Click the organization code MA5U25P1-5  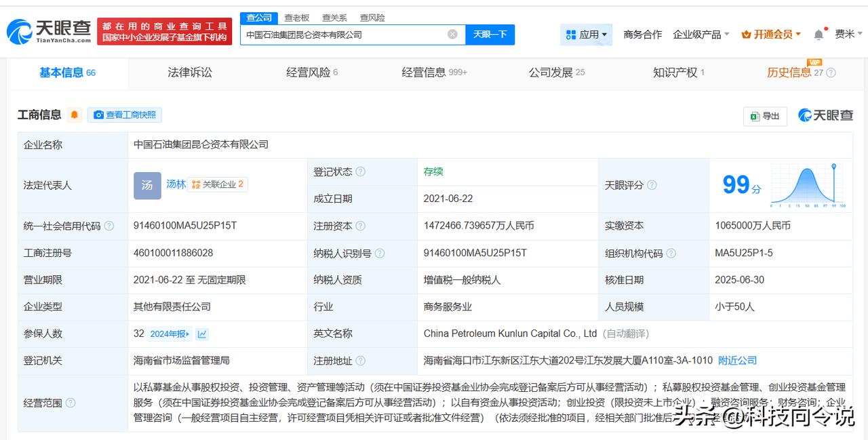(744, 253)
